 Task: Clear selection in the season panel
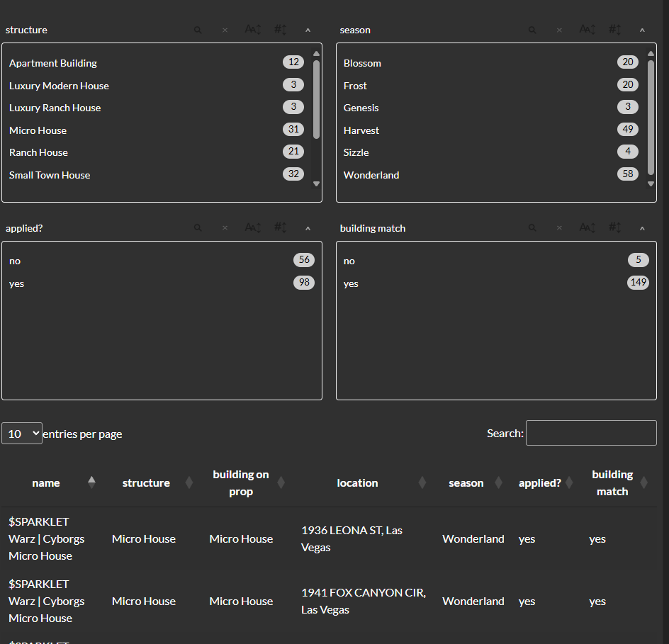pyautogui.click(x=559, y=30)
